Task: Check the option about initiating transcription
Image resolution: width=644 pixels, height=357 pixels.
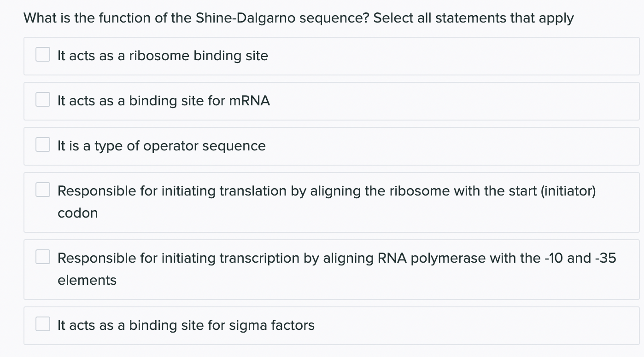Action: point(42,257)
